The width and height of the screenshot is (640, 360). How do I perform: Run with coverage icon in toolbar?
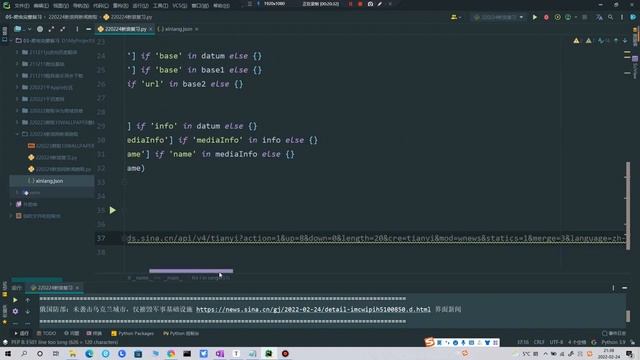(558, 17)
